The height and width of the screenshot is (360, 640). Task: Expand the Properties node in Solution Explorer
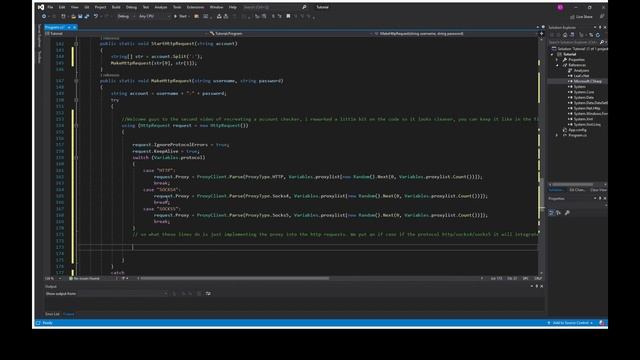tap(557, 60)
